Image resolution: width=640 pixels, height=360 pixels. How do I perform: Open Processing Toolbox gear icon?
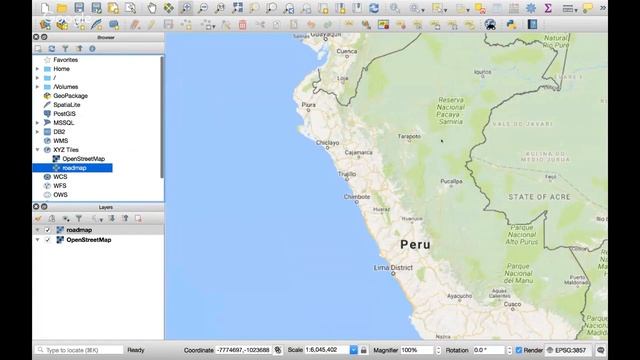531,8
